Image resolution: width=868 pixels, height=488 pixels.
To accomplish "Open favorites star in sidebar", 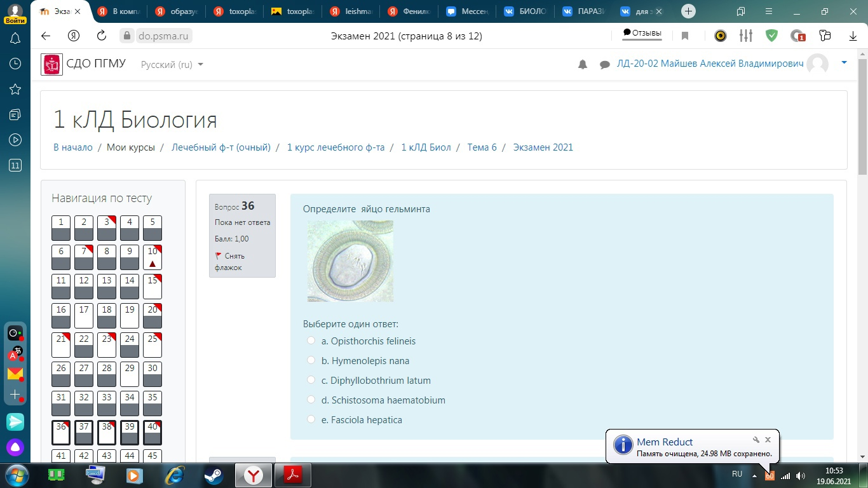I will click(x=15, y=89).
